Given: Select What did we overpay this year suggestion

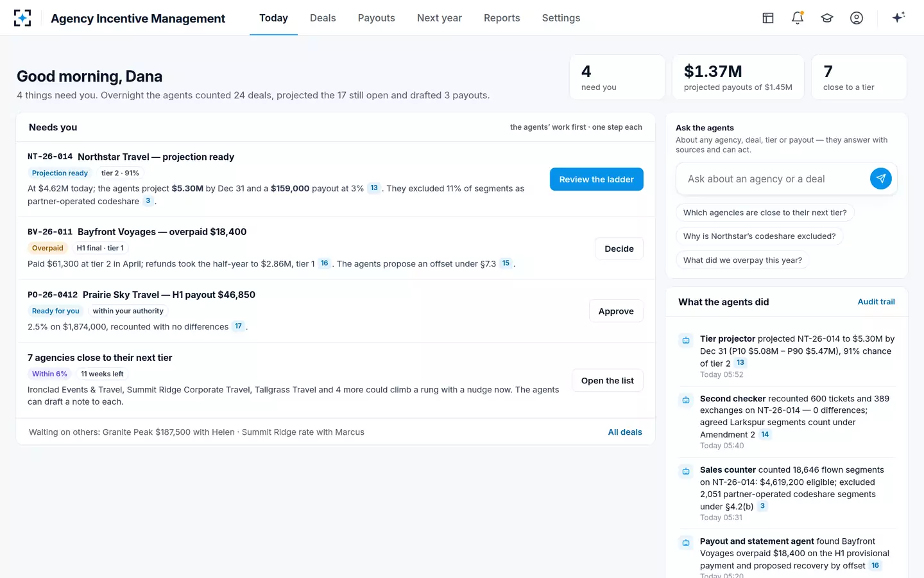Looking at the screenshot, I should [x=742, y=260].
